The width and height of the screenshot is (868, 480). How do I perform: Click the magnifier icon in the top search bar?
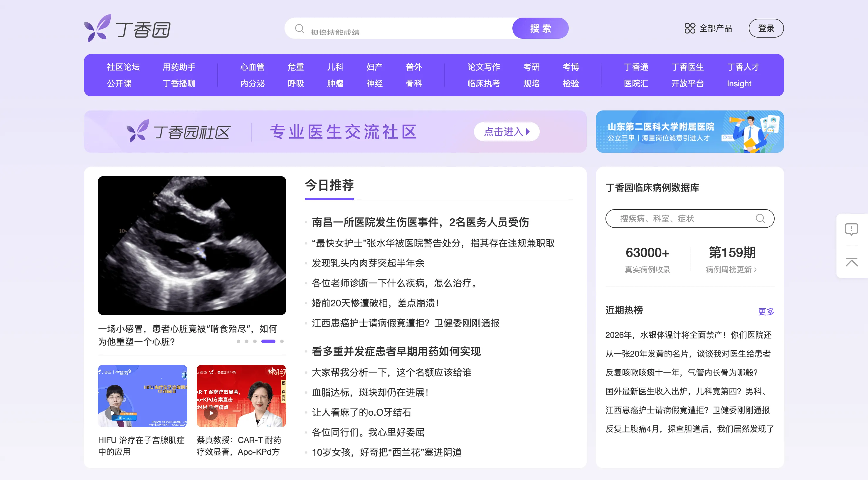pos(299,29)
